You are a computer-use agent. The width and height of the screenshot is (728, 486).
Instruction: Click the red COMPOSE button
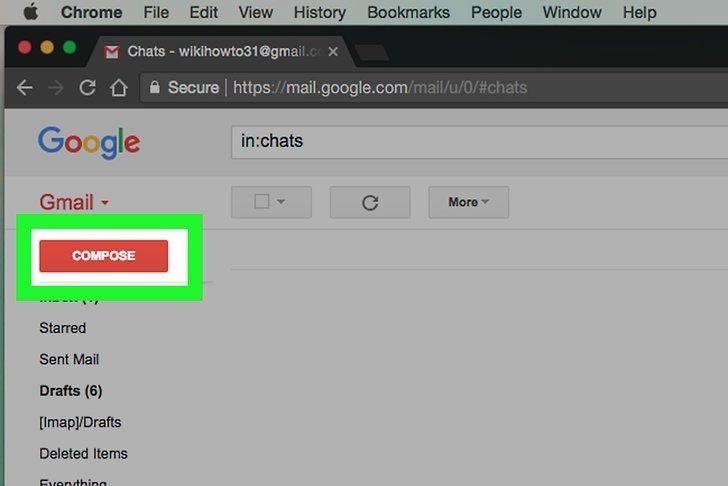(104, 256)
